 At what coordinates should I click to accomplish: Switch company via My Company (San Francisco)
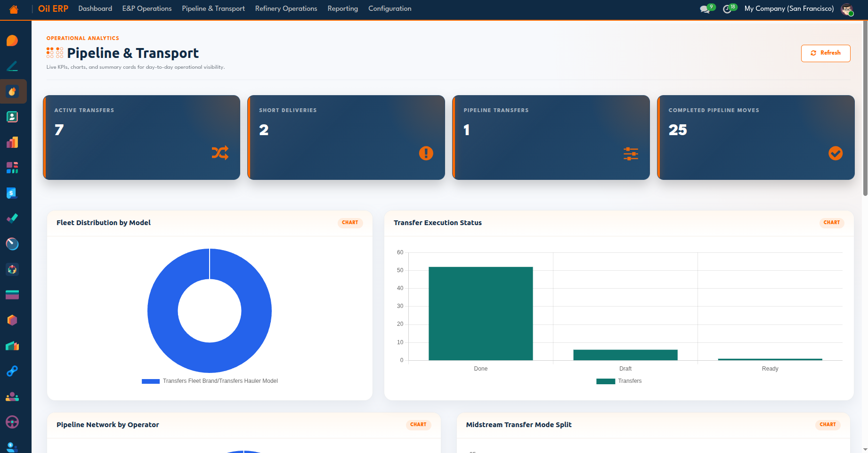coord(789,8)
